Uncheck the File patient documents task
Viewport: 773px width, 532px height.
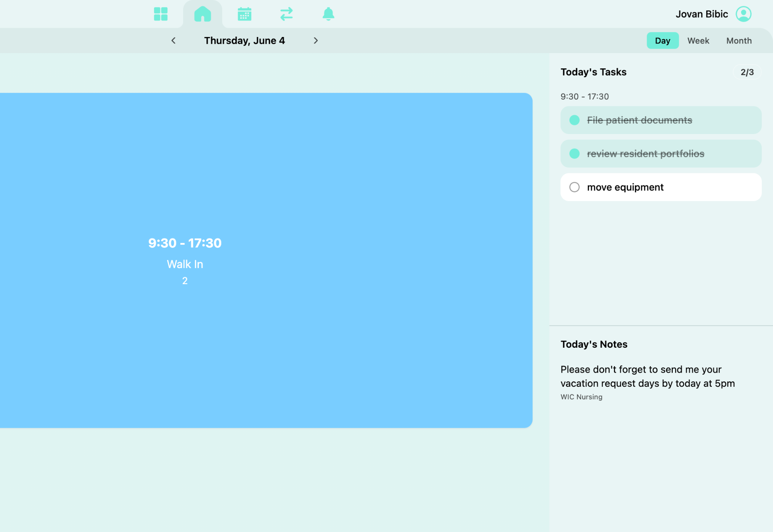575,120
